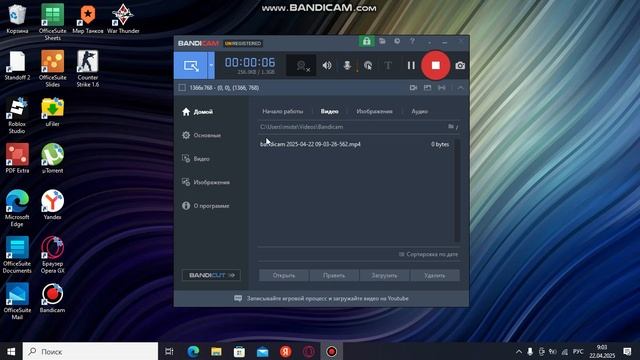
Task: Open the Корзина recycle bin icon
Action: click(17, 19)
